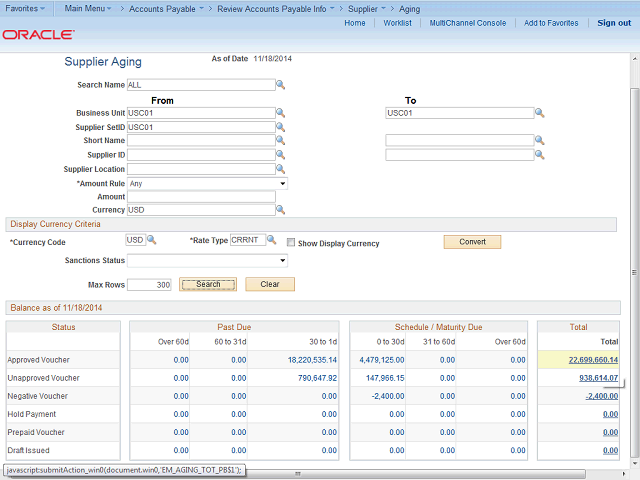Open lookup for From Business Unit
The height and width of the screenshot is (480, 640).
281,113
